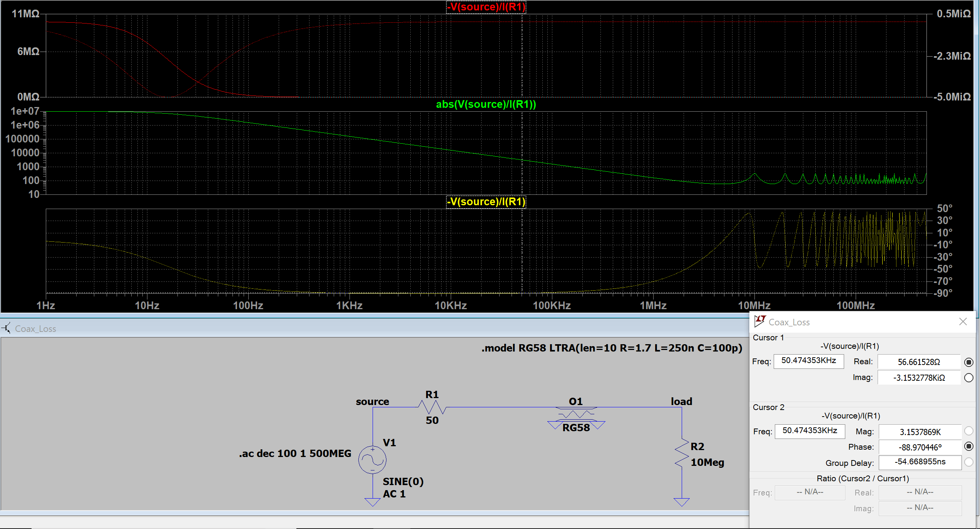This screenshot has width=980, height=529.
Task: Click the LTspice logo in the cursor panel title bar
Action: (x=761, y=322)
